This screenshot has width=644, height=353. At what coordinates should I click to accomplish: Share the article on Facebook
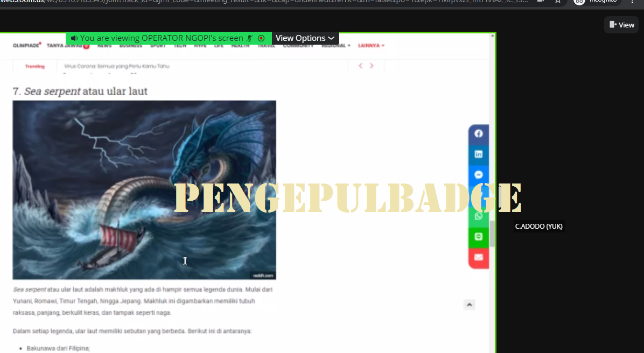pyautogui.click(x=479, y=134)
